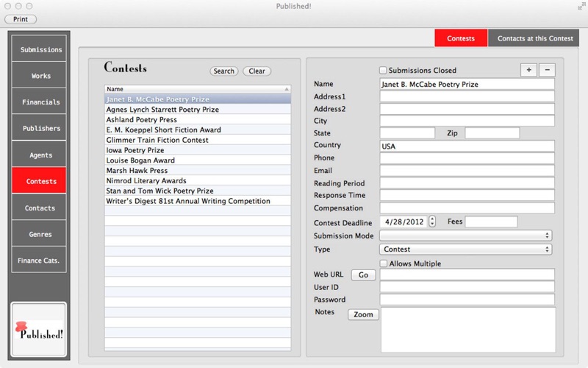Click the City input field
The image size is (588, 368).
[x=467, y=121]
